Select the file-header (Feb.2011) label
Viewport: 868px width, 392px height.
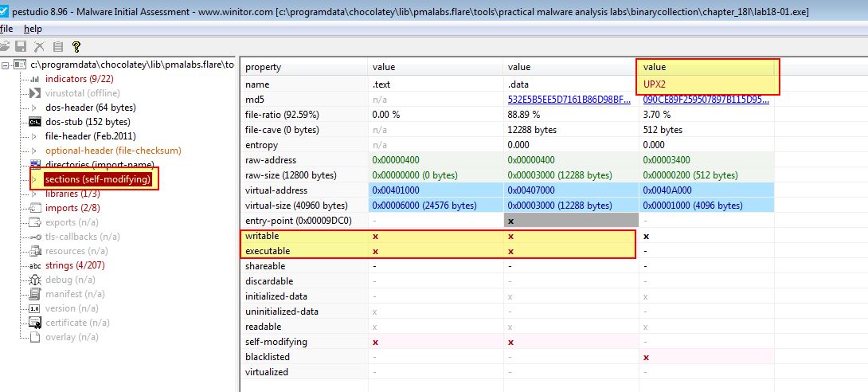[90, 136]
